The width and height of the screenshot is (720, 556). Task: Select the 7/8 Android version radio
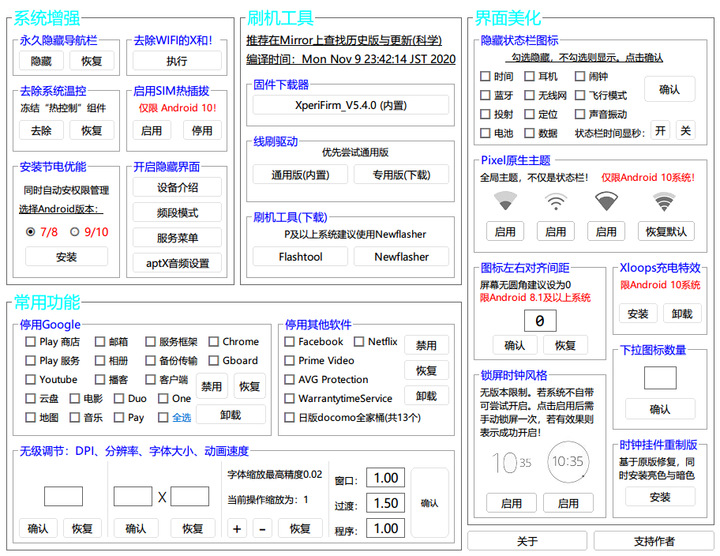[x=30, y=232]
